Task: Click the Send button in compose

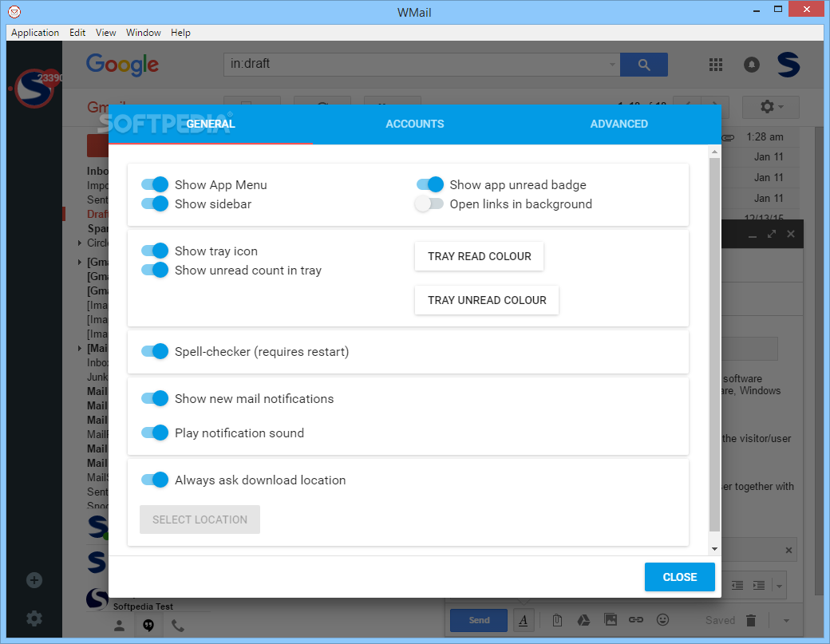Action: click(479, 620)
